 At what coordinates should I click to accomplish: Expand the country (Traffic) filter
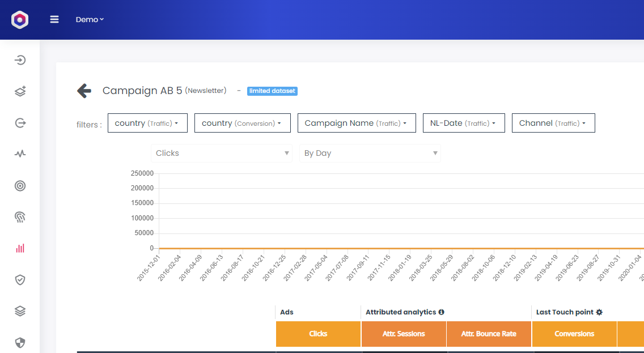click(x=147, y=123)
